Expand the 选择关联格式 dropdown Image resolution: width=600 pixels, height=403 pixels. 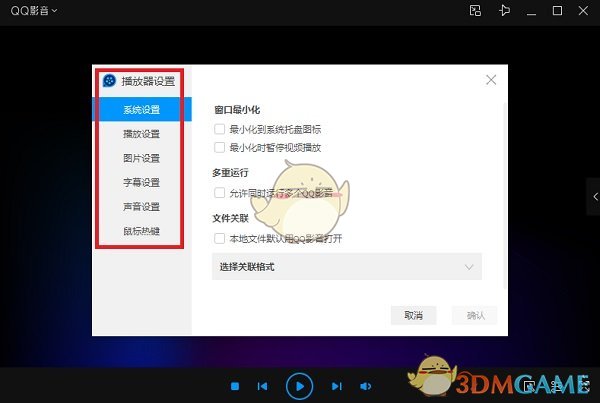tap(347, 267)
